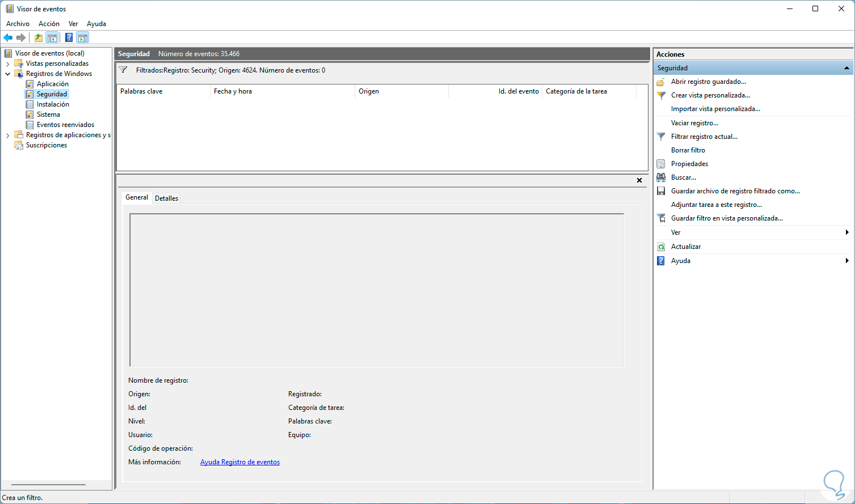Open the Ayuda menu in the menu bar

pos(96,24)
